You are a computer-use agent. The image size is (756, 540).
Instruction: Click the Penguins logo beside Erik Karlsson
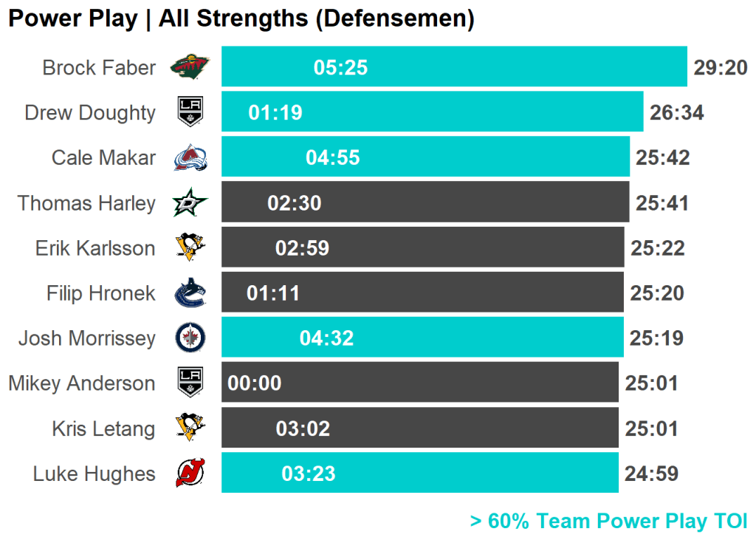point(190,247)
